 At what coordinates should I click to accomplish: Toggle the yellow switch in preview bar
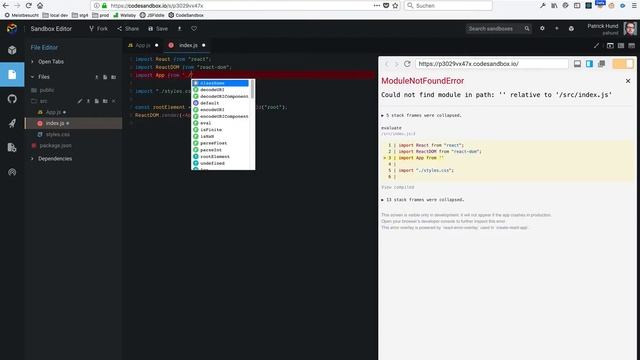click(623, 64)
